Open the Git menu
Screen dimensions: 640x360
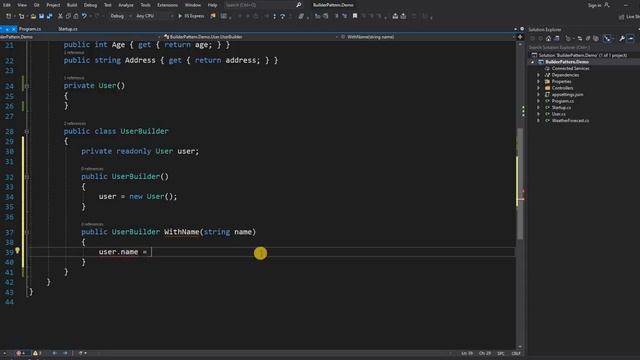point(37,5)
